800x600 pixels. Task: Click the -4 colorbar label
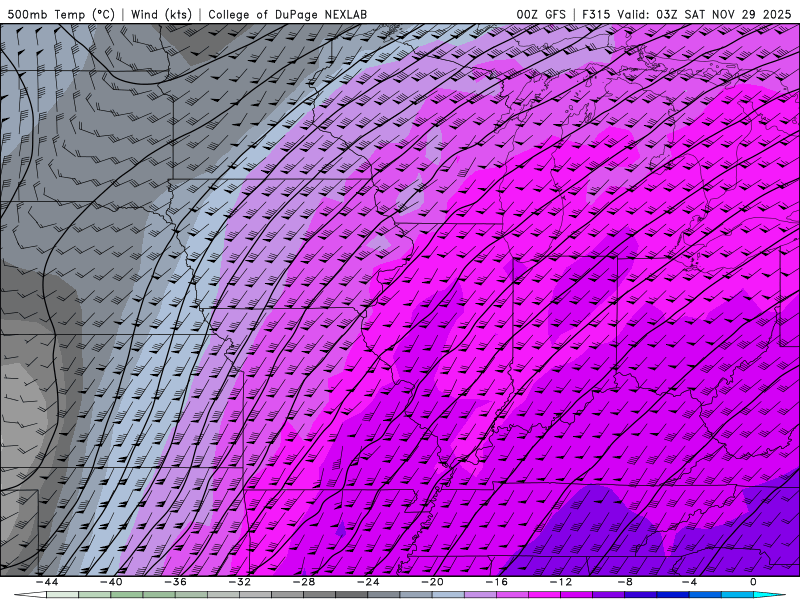coord(690,582)
